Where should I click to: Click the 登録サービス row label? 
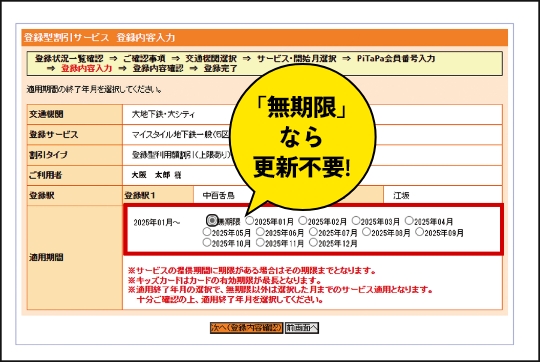click(x=53, y=135)
